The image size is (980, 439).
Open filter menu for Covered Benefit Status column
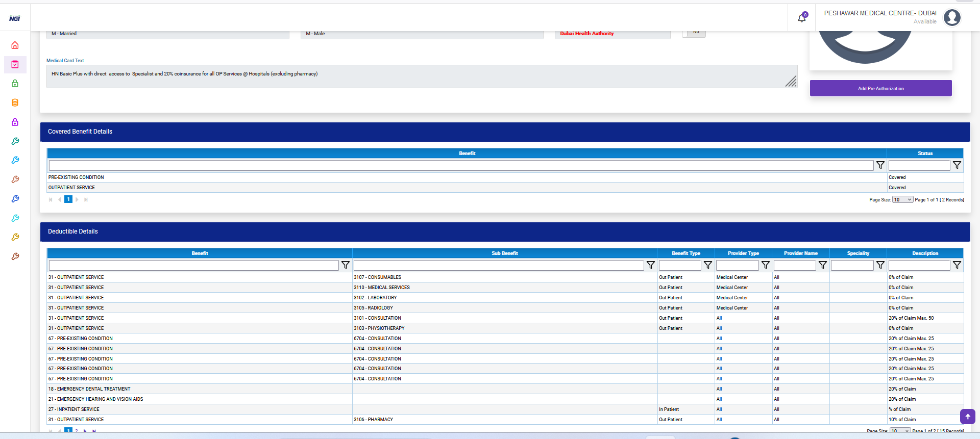957,165
